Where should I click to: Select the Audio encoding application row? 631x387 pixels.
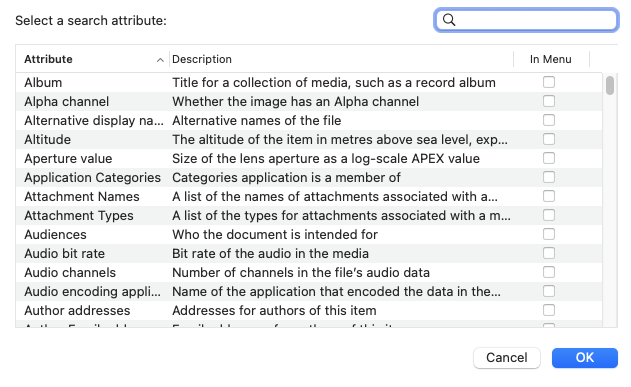tap(309, 291)
